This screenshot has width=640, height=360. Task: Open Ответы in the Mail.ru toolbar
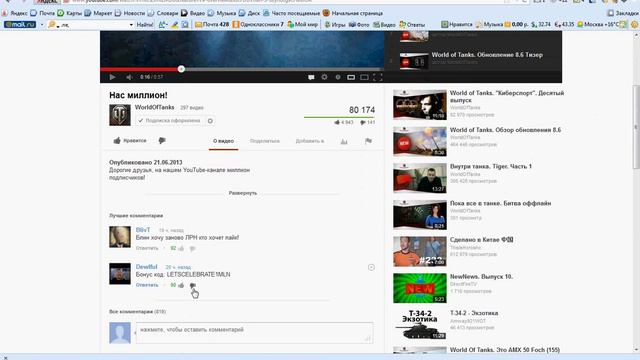[x=412, y=24]
